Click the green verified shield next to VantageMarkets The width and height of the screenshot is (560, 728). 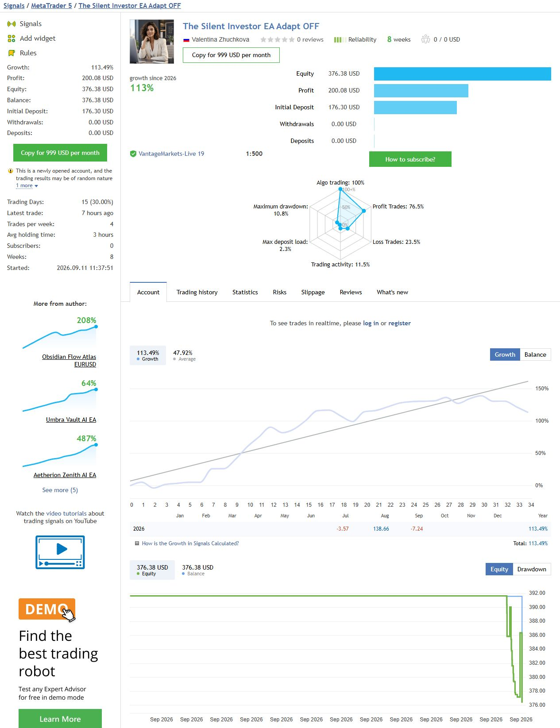click(x=133, y=154)
